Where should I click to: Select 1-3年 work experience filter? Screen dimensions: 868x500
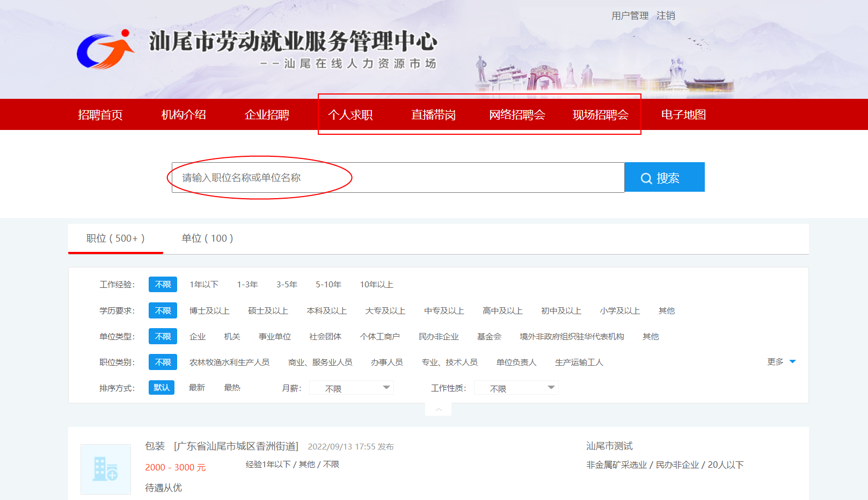[247, 285]
